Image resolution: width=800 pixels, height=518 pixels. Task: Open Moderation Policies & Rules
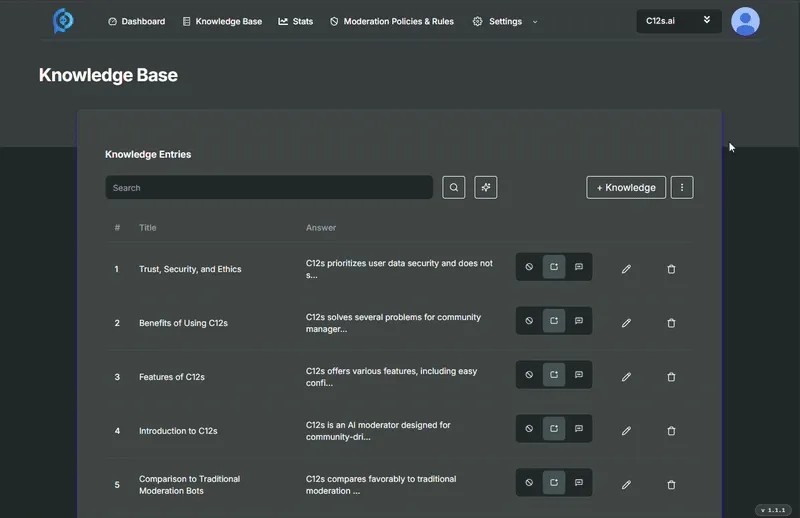391,21
